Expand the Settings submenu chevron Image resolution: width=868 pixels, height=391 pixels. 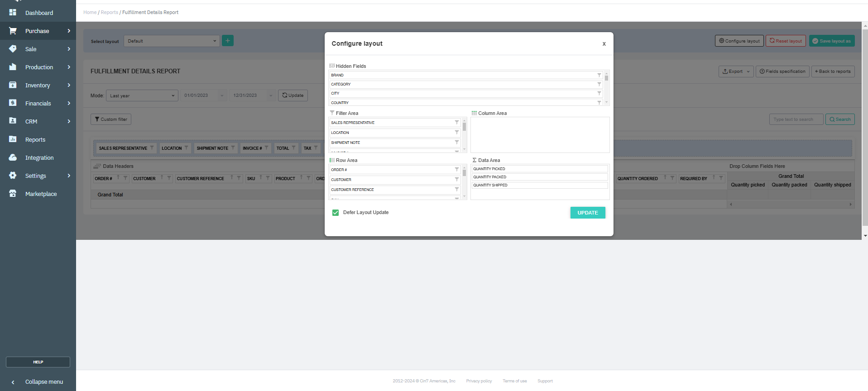click(x=69, y=176)
